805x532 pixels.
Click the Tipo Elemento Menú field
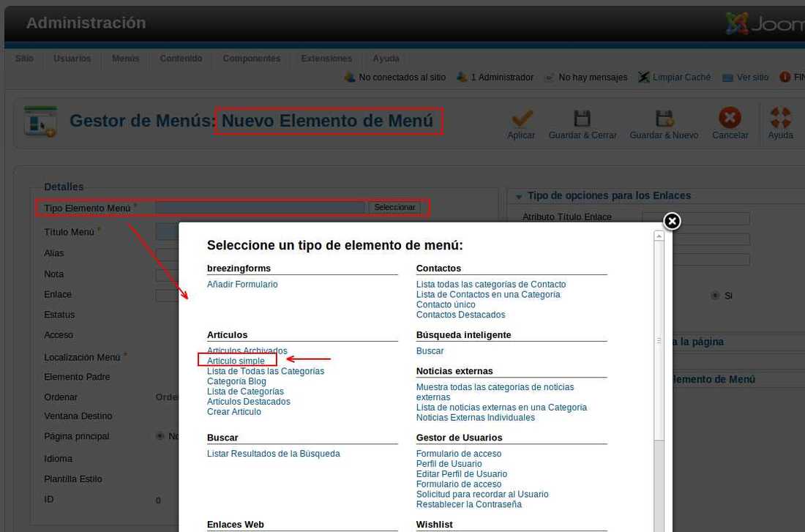pyautogui.click(x=261, y=208)
